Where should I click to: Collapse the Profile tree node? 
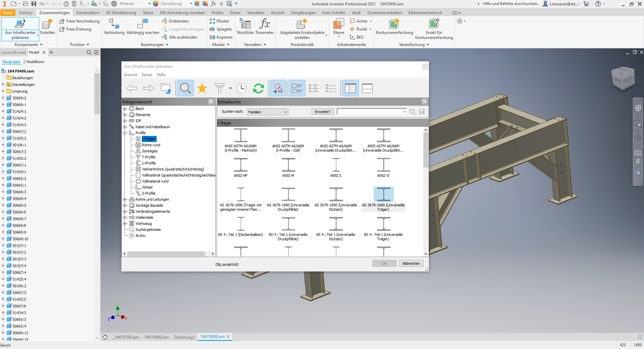[125, 133]
